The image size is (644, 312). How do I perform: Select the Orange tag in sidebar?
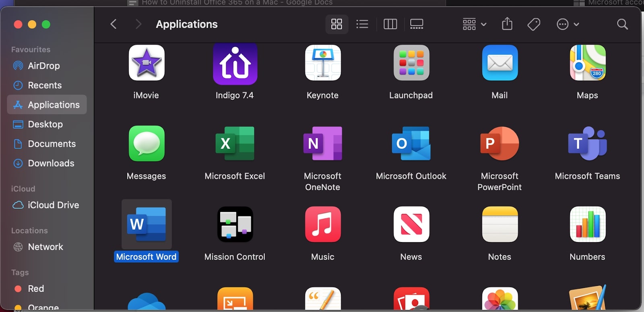click(x=47, y=306)
